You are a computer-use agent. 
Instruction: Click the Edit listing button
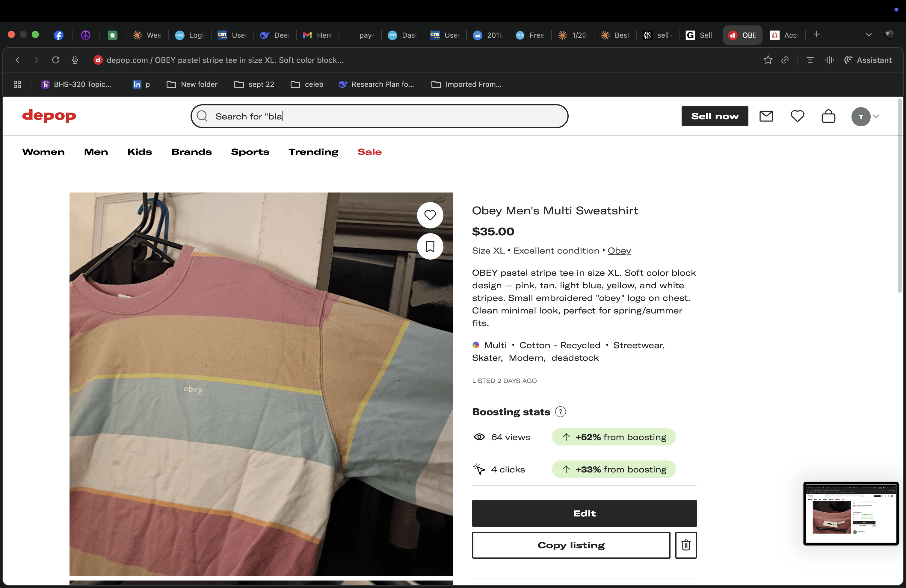[584, 513]
